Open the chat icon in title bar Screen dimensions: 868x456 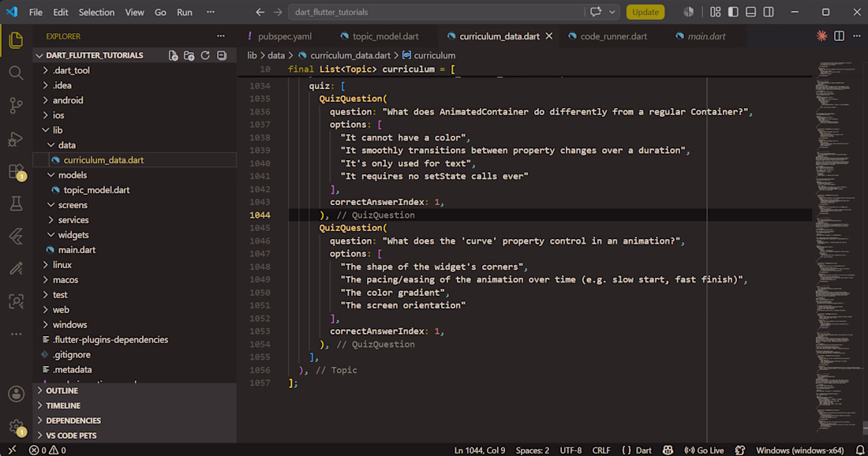596,12
